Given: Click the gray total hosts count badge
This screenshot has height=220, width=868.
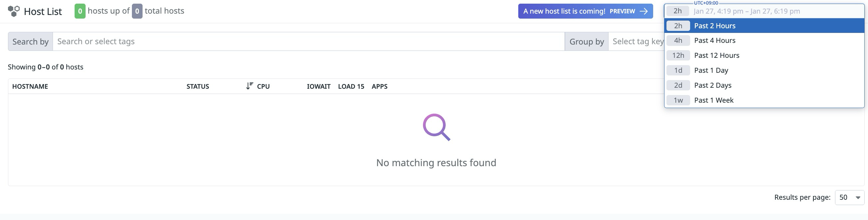Looking at the screenshot, I should 136,11.
